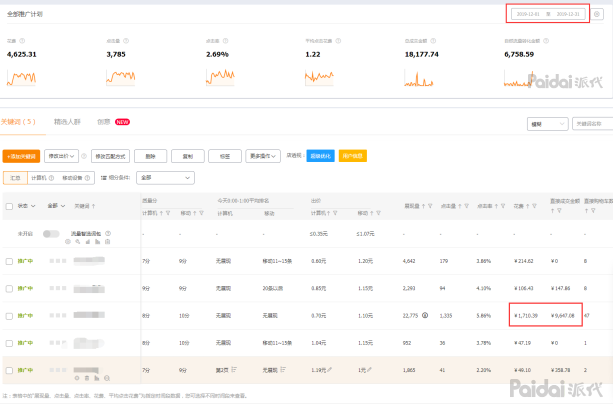Click the blue optimization button

point(320,156)
